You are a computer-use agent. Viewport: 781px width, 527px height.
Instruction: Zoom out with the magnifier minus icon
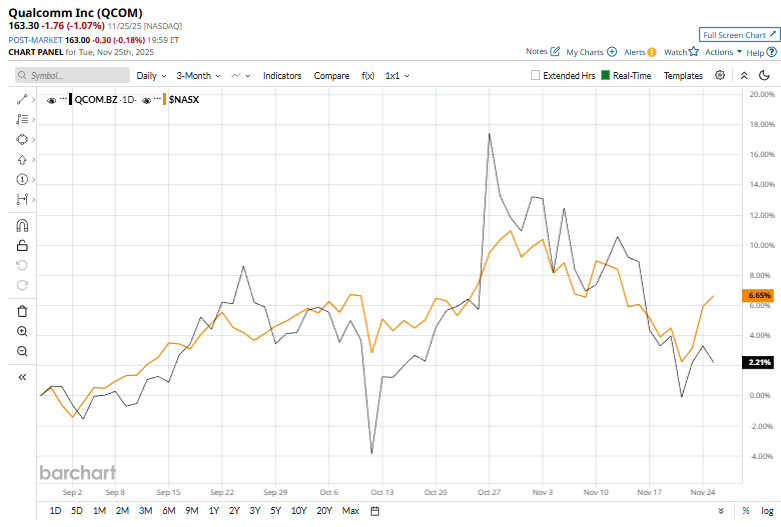pos(22,351)
